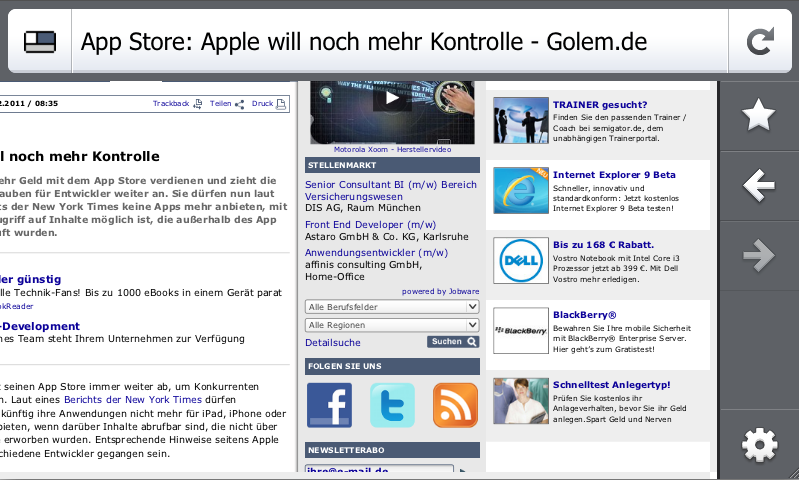Click the TRAINER gesucht ad thumbnail

521,120
